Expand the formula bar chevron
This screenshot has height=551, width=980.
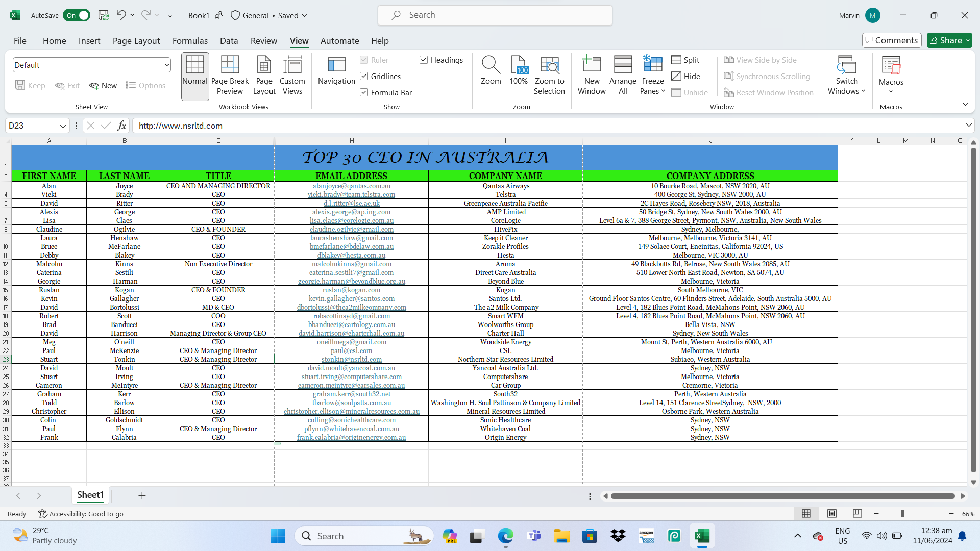tap(968, 126)
